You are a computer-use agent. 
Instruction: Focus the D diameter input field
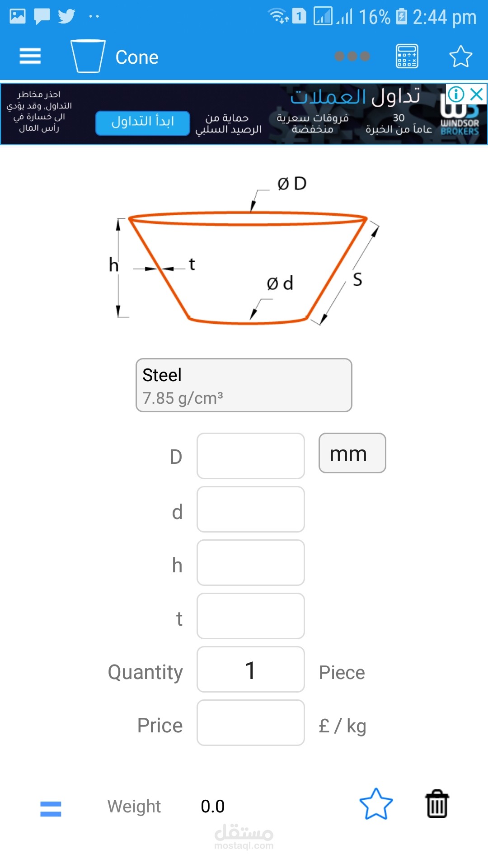click(251, 456)
